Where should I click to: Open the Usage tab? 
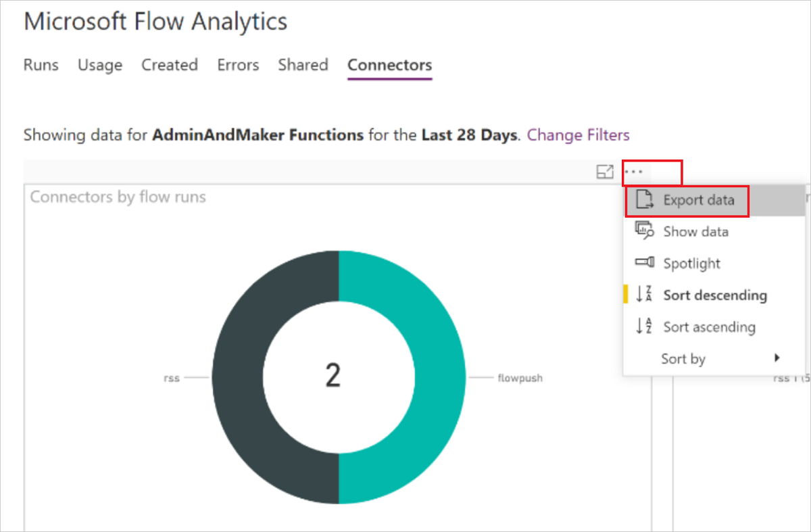[x=100, y=65]
